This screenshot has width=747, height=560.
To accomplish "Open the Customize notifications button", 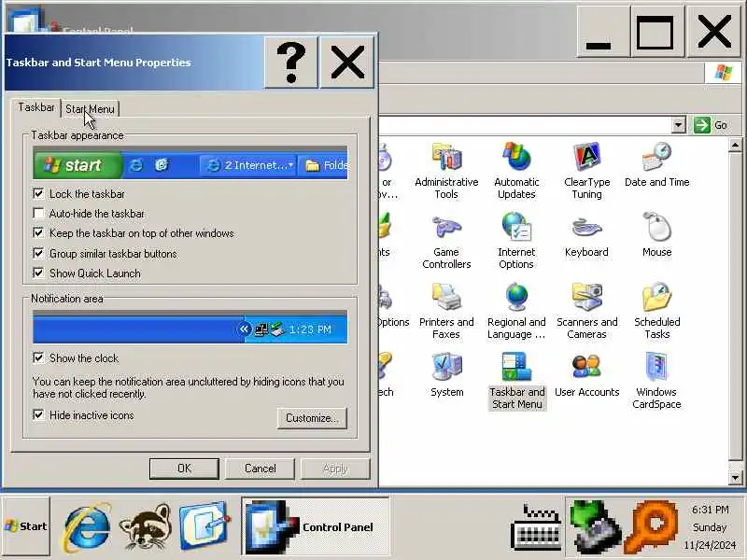I will [312, 418].
